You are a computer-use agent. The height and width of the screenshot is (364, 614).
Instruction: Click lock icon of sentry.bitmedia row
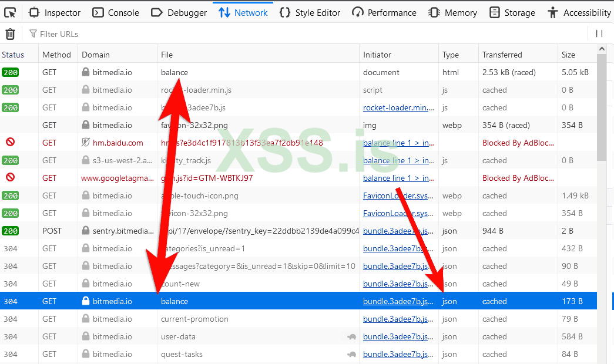(x=86, y=231)
